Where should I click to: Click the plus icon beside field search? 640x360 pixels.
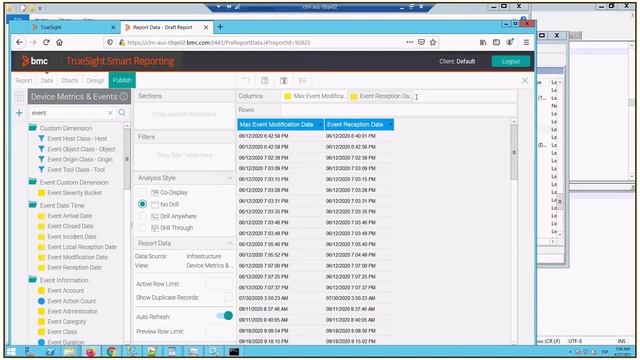19,113
